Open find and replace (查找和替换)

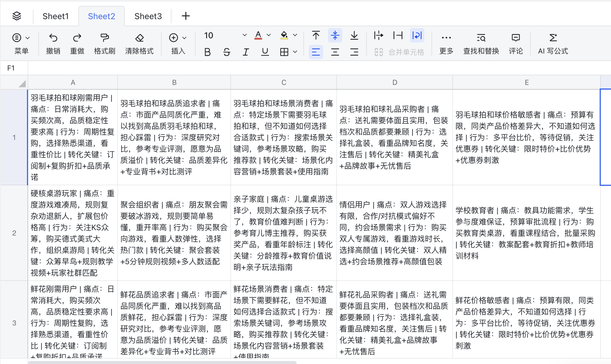tap(481, 38)
